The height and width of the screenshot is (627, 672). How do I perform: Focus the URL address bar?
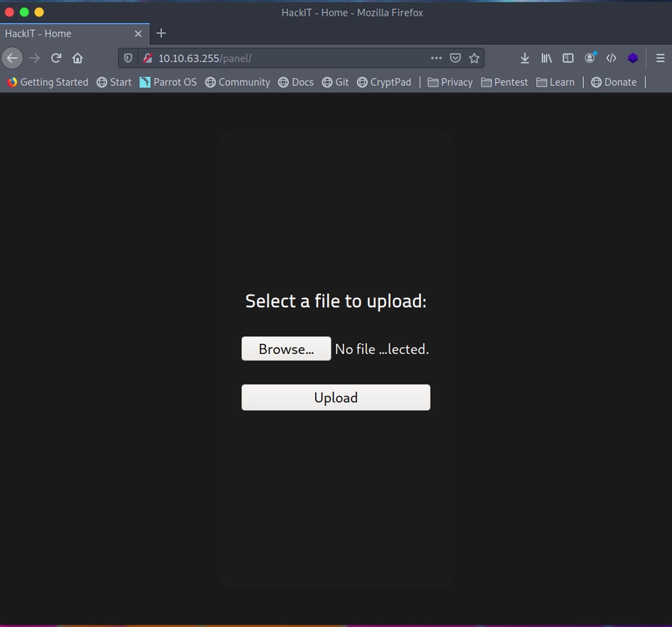[291, 58]
